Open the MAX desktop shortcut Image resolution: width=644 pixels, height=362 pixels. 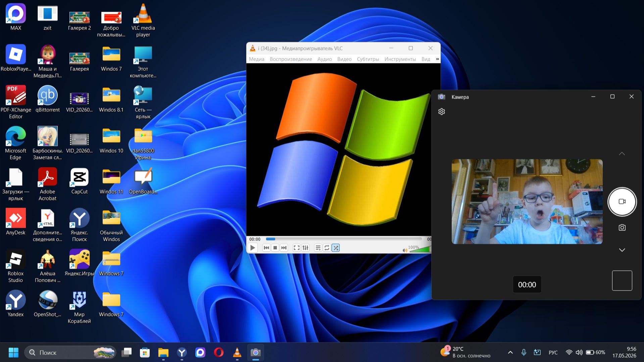click(x=16, y=17)
